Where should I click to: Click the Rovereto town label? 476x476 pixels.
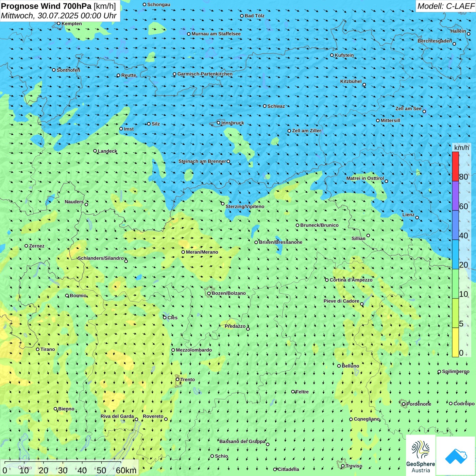(153, 416)
